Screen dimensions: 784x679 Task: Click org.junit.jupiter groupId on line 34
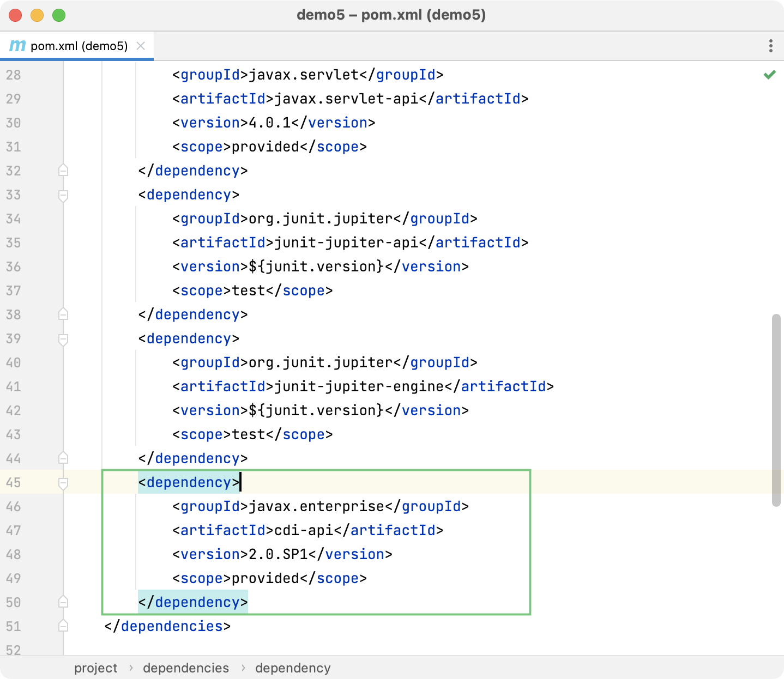[x=321, y=219]
